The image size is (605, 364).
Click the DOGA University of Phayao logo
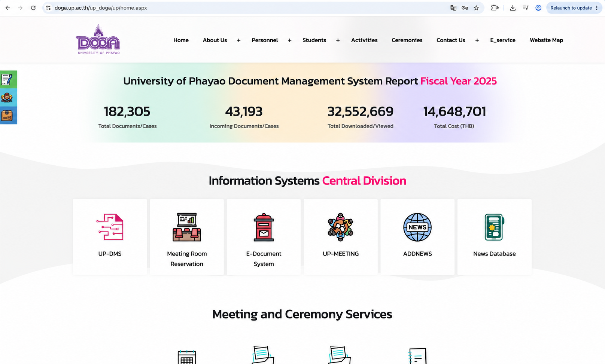(98, 40)
